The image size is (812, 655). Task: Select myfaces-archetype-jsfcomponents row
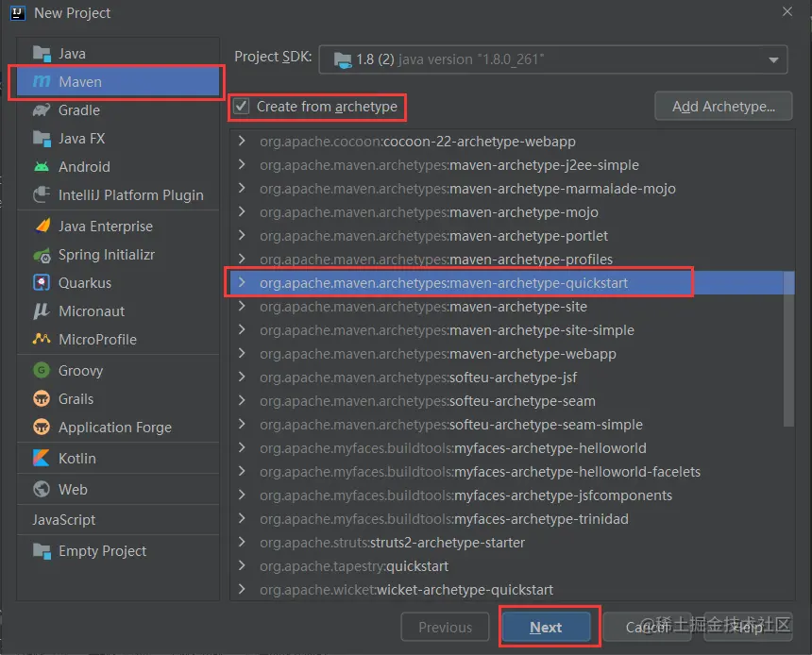point(512,495)
